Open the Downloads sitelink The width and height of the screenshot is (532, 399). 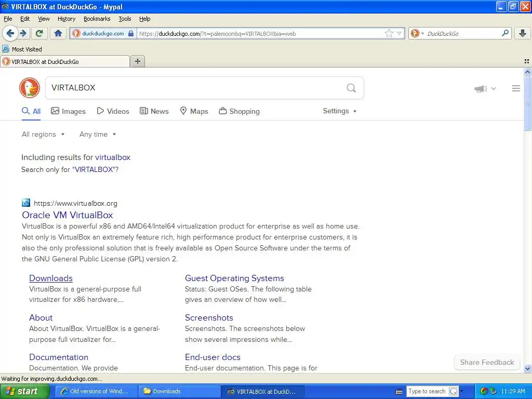(x=51, y=278)
